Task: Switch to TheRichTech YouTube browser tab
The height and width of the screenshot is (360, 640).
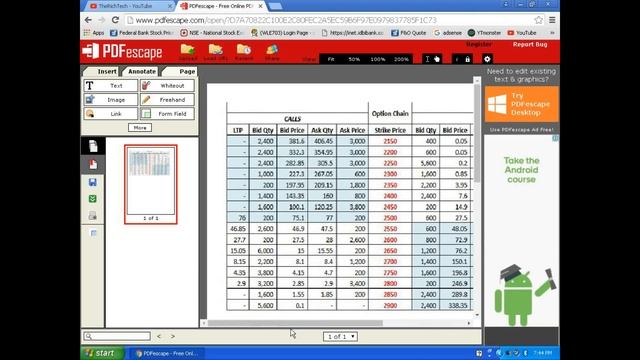Action: click(129, 6)
